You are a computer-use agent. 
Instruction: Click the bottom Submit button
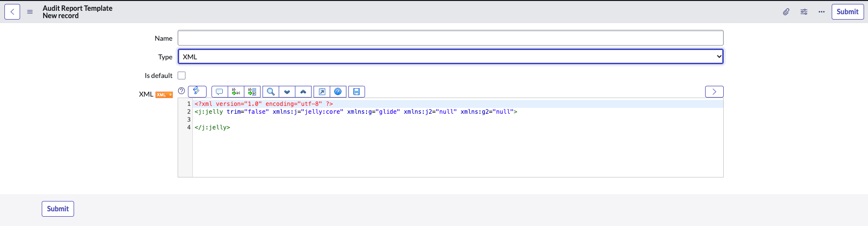58,209
